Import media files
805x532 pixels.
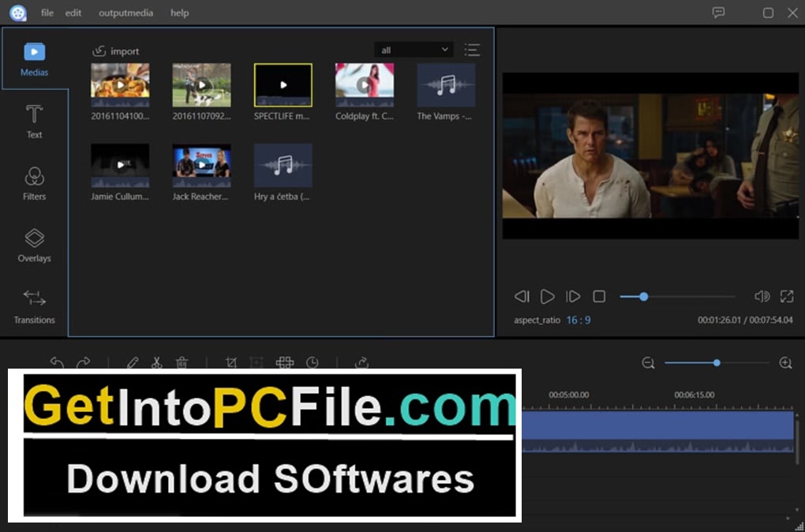115,51
